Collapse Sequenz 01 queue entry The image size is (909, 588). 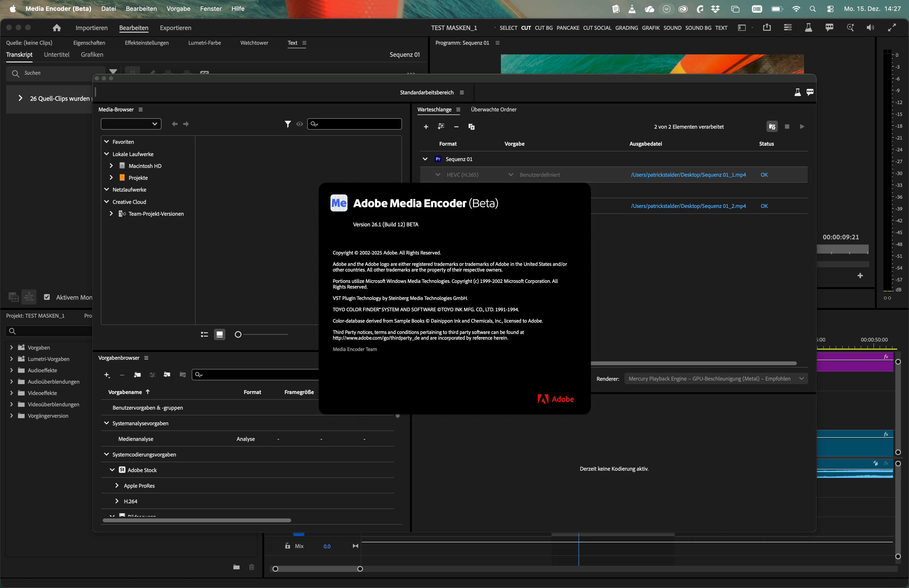tap(425, 159)
